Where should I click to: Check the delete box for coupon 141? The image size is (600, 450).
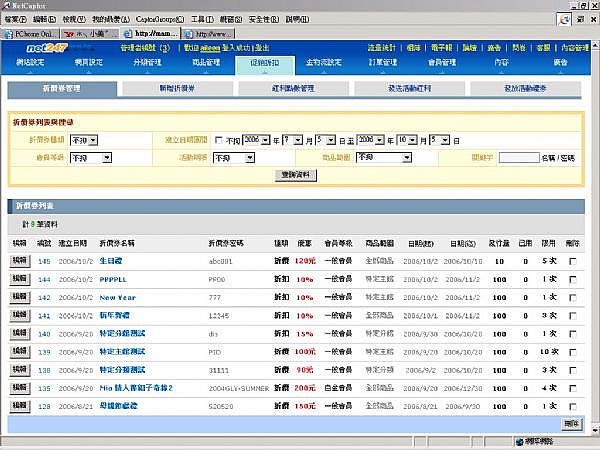(572, 316)
